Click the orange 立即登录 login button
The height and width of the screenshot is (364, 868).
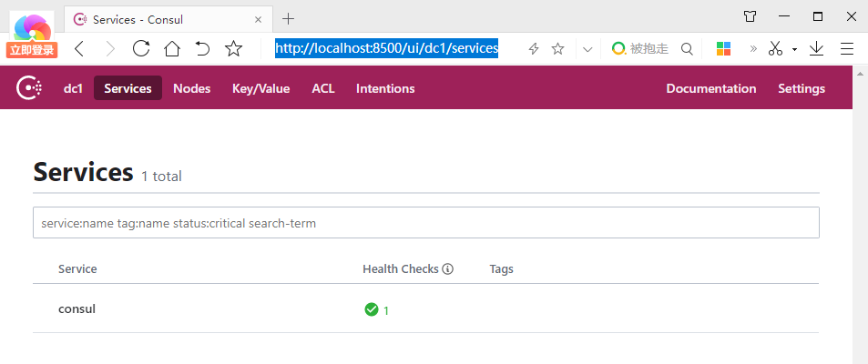pos(32,50)
